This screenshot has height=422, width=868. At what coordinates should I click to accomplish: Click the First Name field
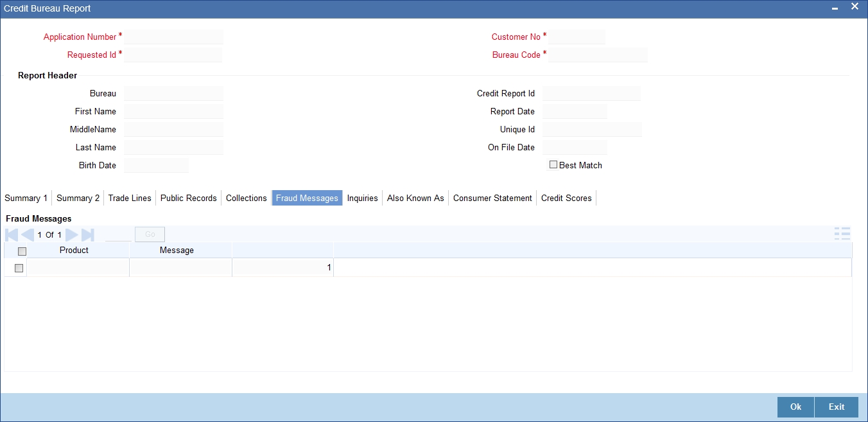tap(174, 111)
